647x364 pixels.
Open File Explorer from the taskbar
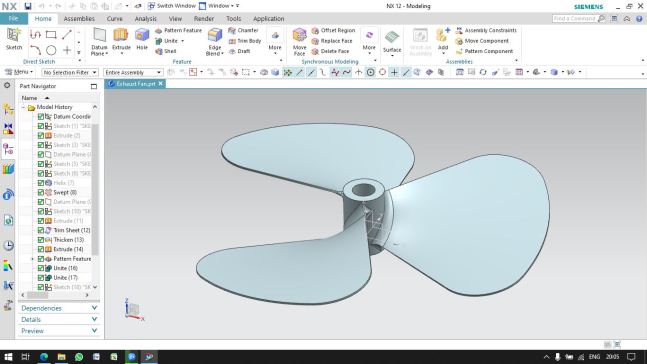(x=61, y=357)
